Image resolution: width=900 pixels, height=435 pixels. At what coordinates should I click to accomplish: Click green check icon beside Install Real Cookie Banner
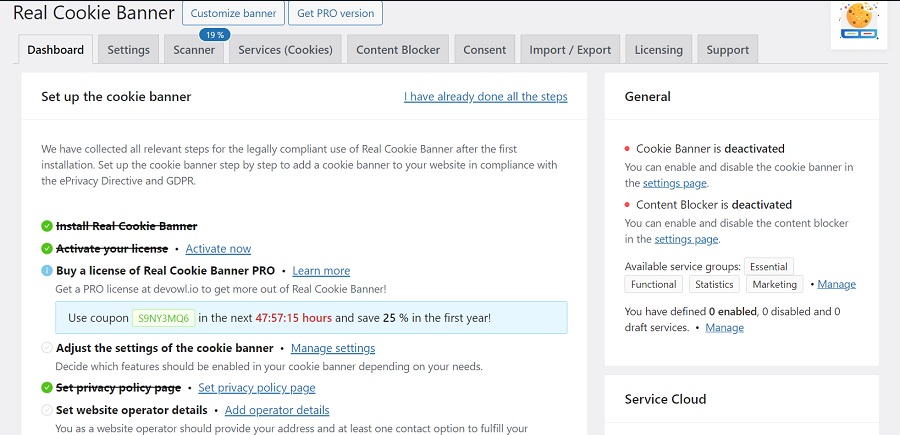click(x=47, y=226)
